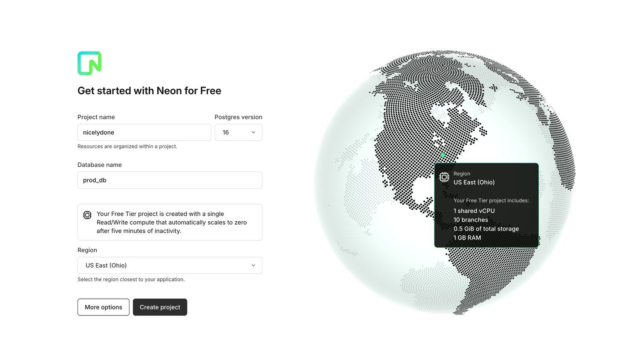Click the compute chip icon in Free Tier notice
This screenshot has width=644, height=347.
87,215
